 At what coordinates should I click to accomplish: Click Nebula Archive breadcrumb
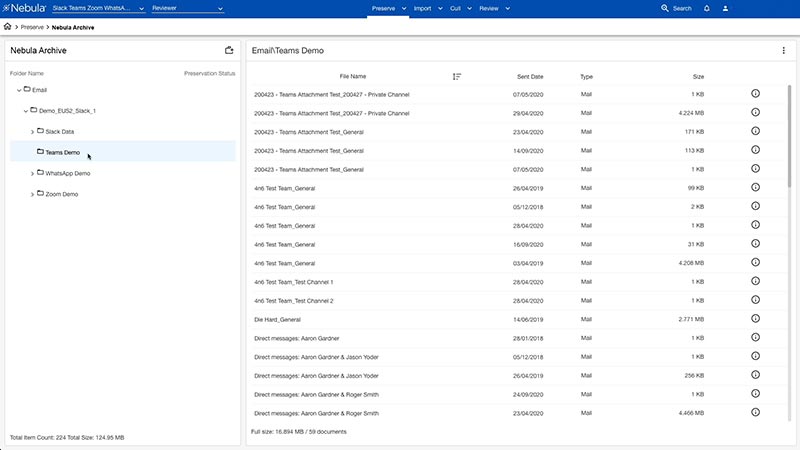[73, 28]
